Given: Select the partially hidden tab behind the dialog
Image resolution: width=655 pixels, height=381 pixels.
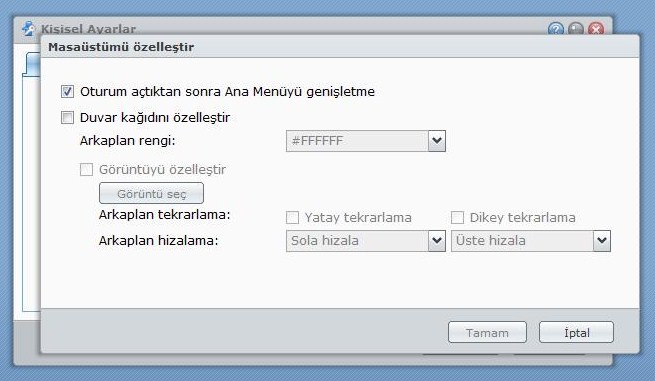Looking at the screenshot, I should (33, 64).
